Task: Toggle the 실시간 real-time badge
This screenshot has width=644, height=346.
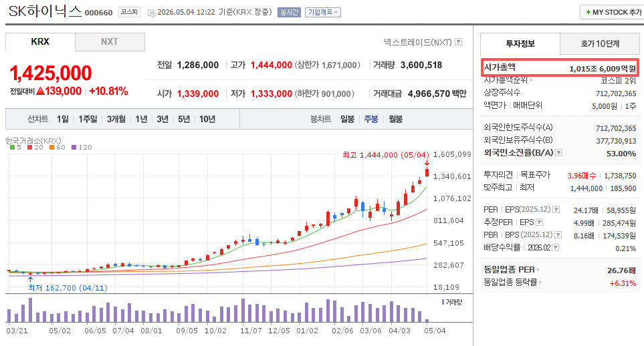Action: pos(289,12)
